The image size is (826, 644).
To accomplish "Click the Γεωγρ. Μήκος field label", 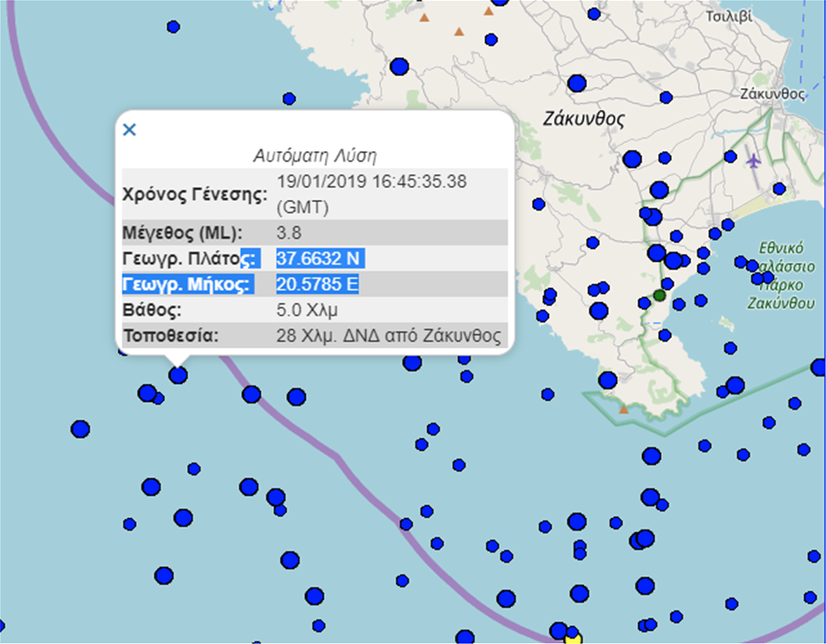I will (185, 284).
